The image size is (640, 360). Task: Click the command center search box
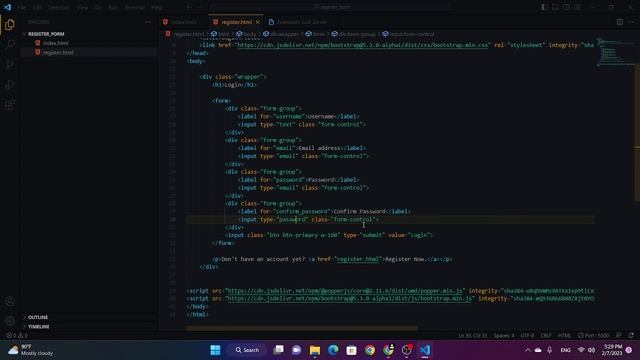click(x=331, y=7)
